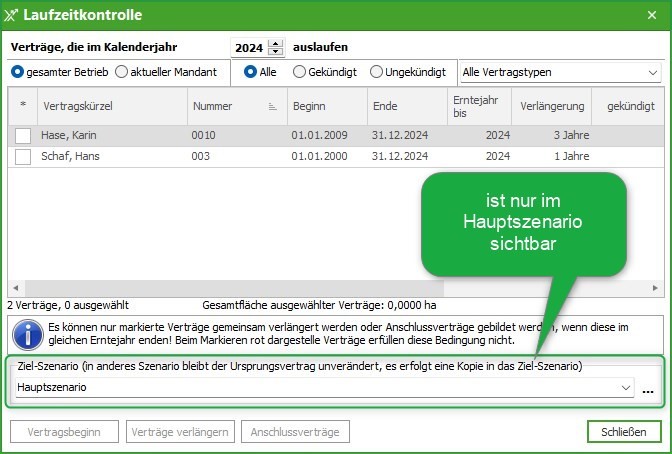Click the Schließen button
672x454 pixels.
point(624,432)
